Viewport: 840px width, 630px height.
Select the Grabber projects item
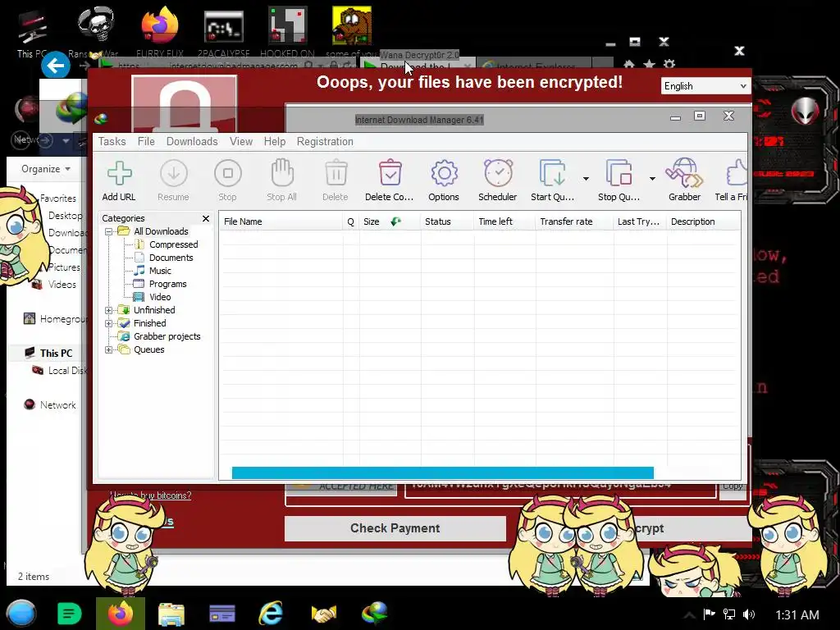coord(167,336)
